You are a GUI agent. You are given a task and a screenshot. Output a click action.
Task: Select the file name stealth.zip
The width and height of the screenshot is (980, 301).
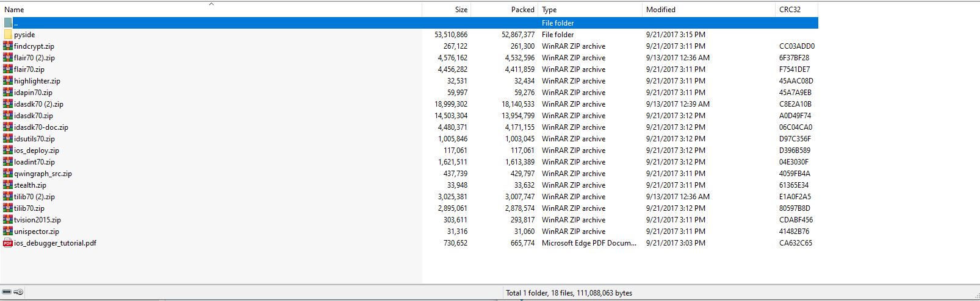click(x=30, y=185)
